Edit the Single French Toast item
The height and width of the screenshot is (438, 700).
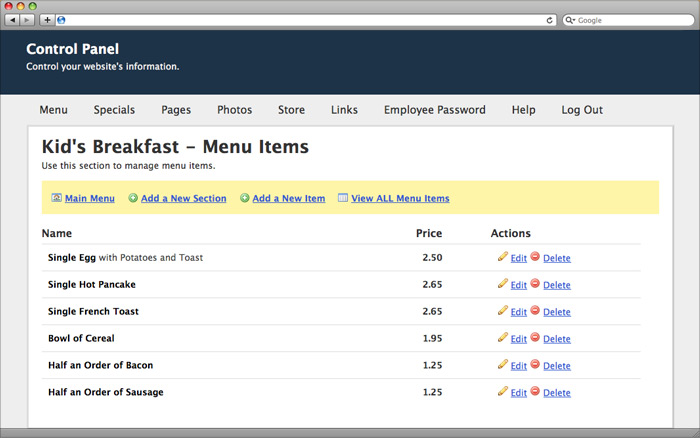(x=519, y=312)
